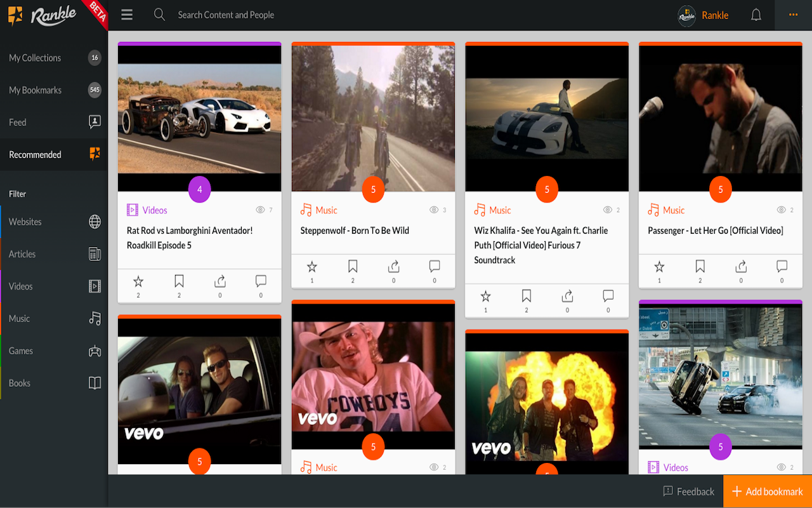Click the Rankle logo in sidebar

point(43,15)
